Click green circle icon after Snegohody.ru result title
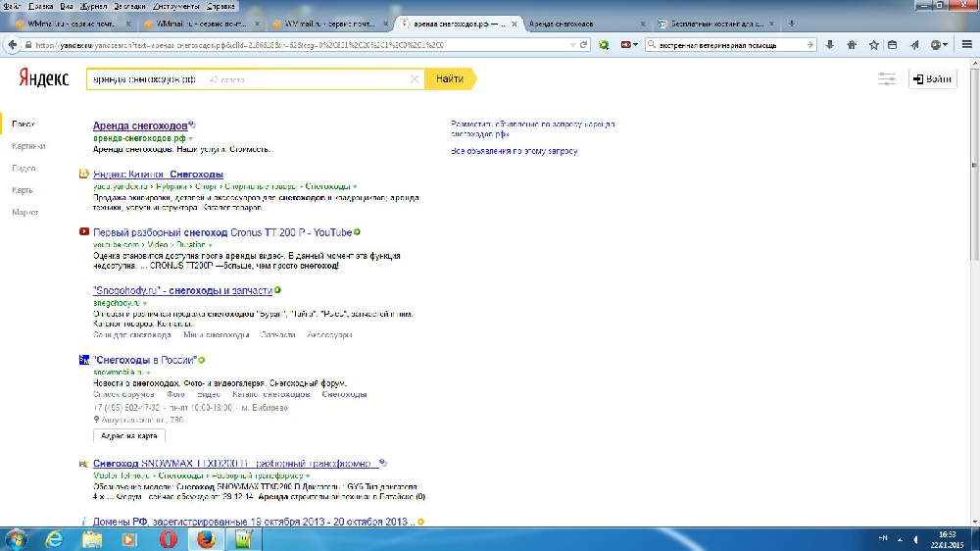 (277, 290)
